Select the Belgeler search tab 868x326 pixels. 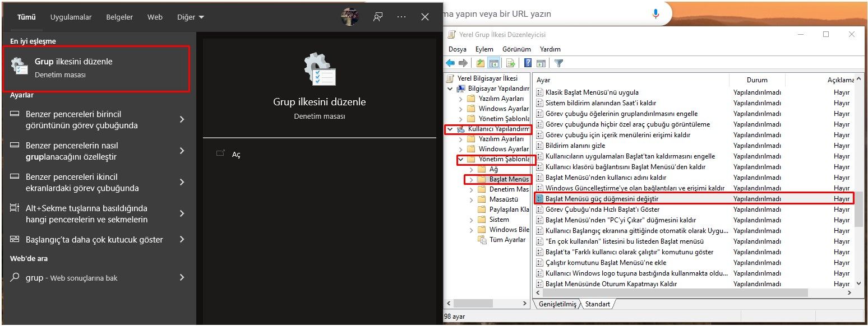click(x=119, y=17)
